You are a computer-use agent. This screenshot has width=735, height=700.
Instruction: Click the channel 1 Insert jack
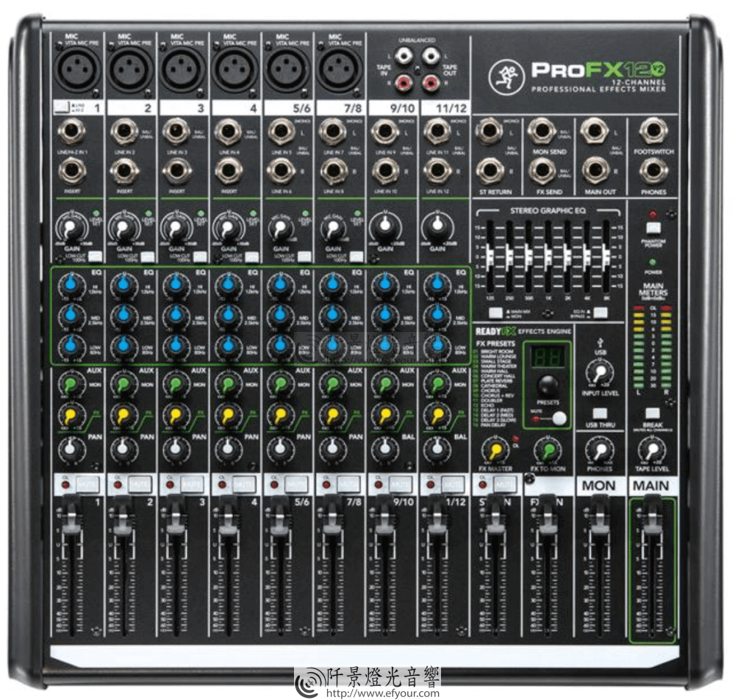pos(71,171)
